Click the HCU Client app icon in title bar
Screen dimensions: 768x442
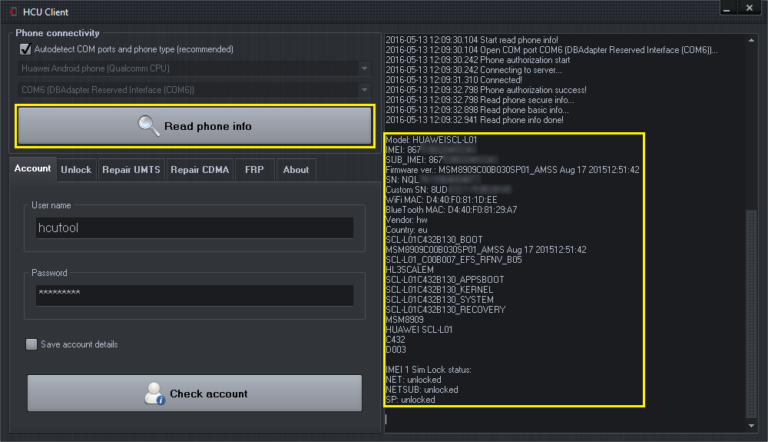[x=13, y=12]
